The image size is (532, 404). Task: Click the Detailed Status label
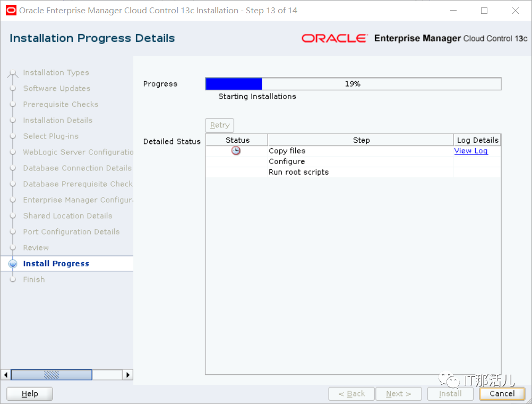click(x=171, y=141)
